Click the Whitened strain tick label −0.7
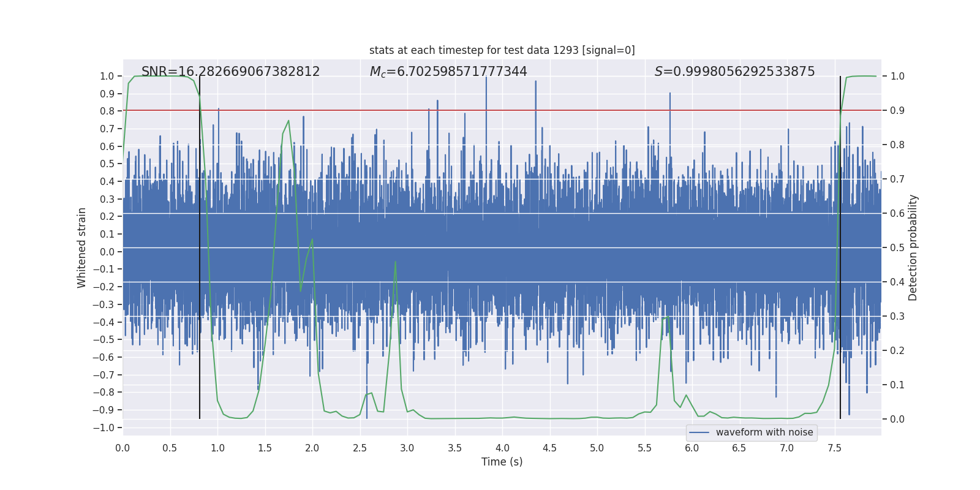Screen dimensions: 980x490 tap(104, 375)
